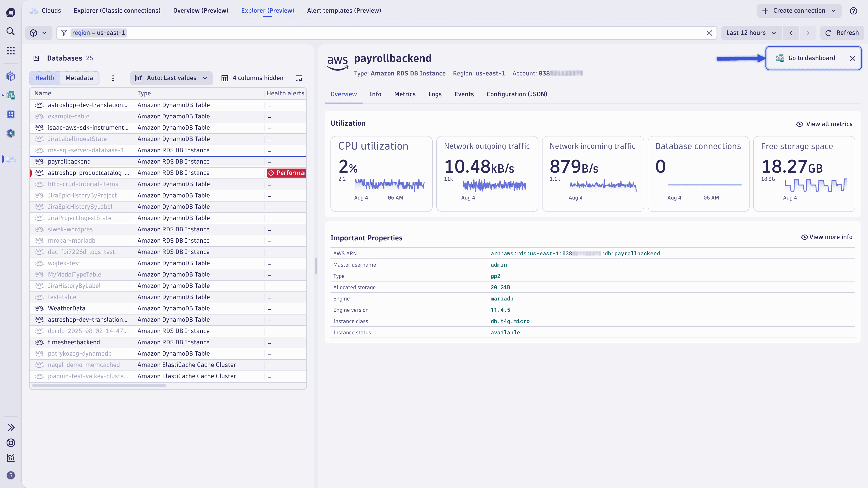868x488 pixels.
Task: Switch to the Info tab
Action: click(x=375, y=94)
